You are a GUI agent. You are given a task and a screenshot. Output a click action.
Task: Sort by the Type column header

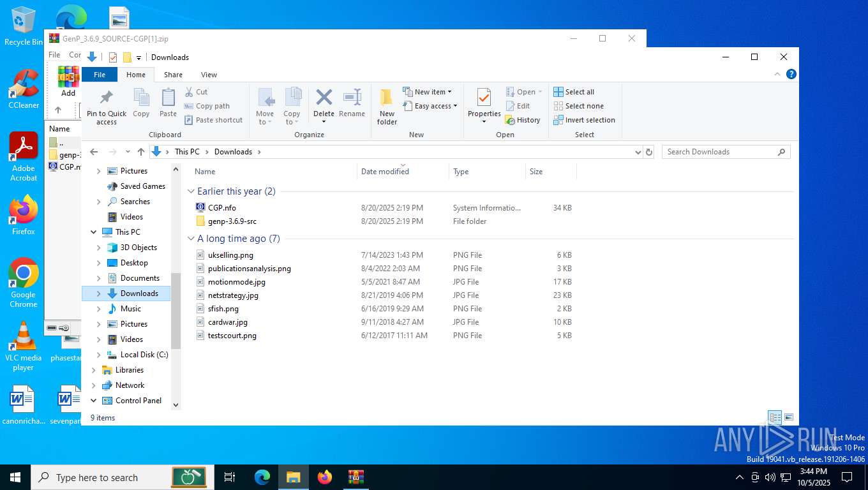[x=488, y=172]
